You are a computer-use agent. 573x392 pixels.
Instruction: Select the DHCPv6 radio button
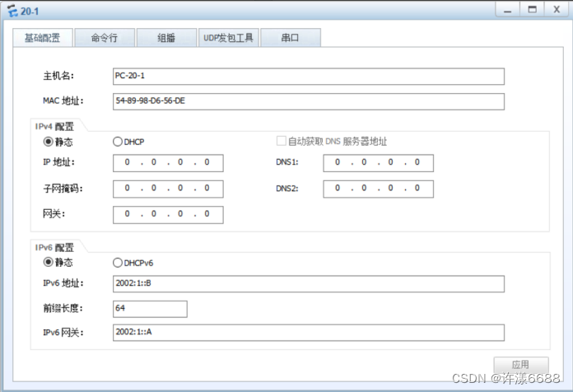click(x=117, y=263)
